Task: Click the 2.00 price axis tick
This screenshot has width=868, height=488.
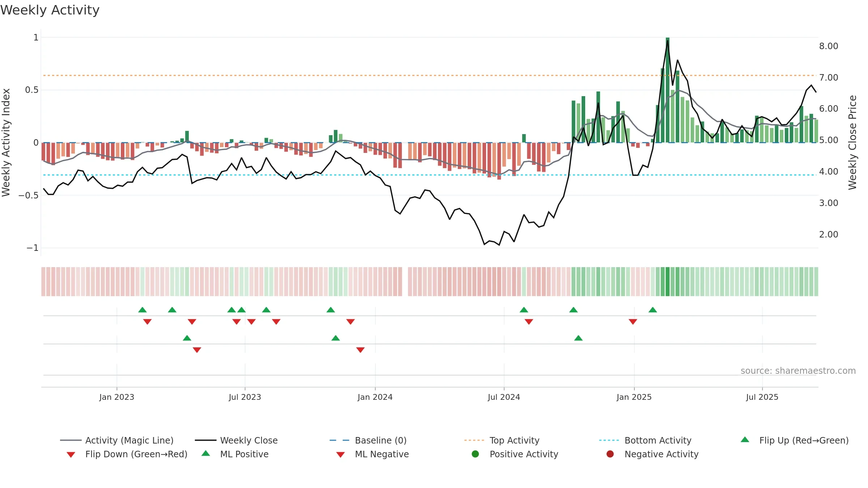Action: [x=829, y=234]
